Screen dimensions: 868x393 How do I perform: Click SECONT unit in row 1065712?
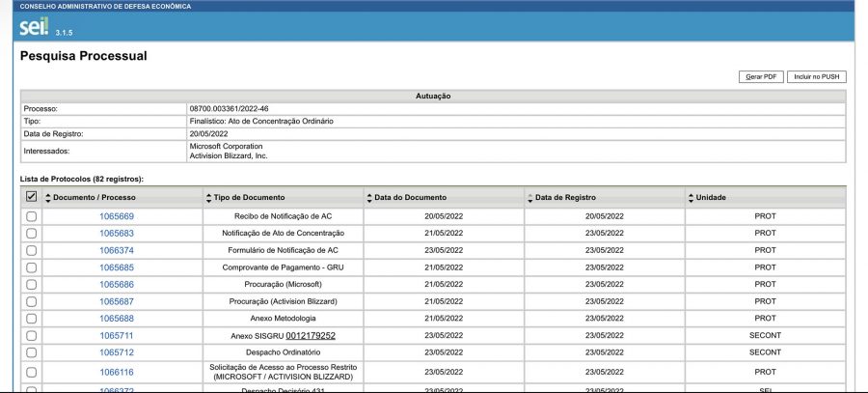click(x=765, y=352)
